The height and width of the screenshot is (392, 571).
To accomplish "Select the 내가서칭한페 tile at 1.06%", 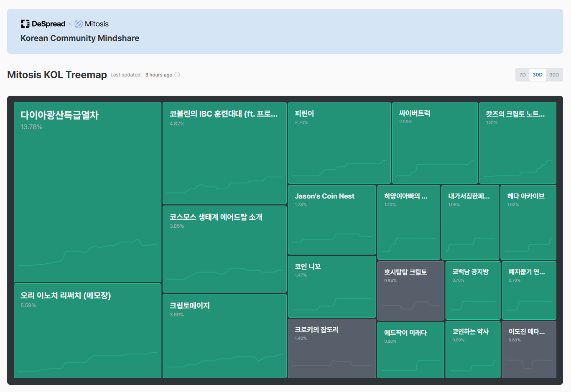I will click(470, 222).
